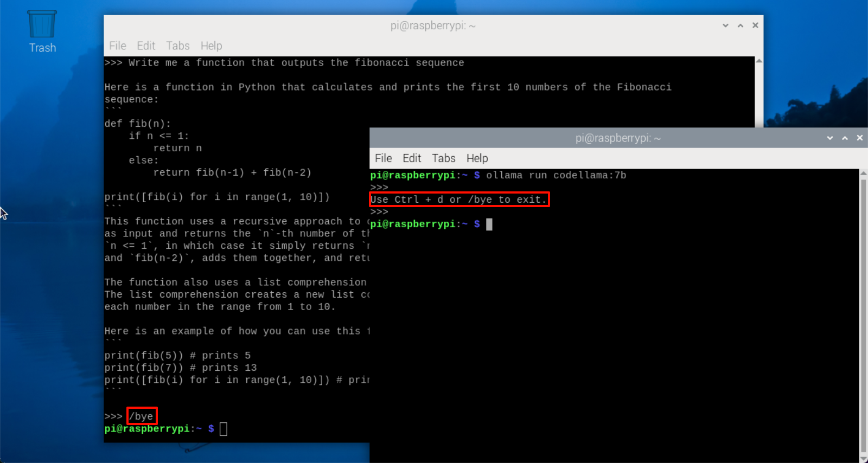This screenshot has height=463, width=868.
Task: Close the background terminal window
Action: click(x=755, y=25)
